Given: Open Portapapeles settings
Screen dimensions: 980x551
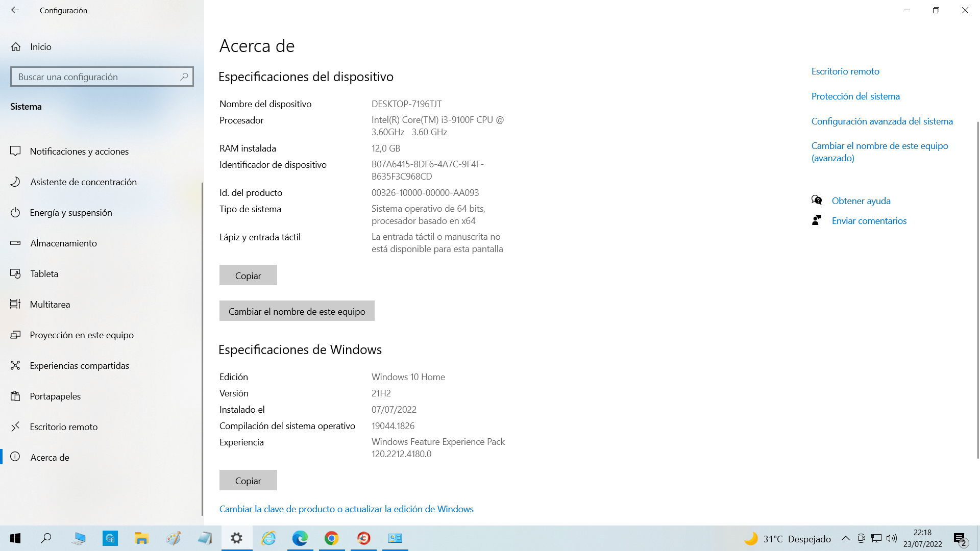Looking at the screenshot, I should point(55,396).
